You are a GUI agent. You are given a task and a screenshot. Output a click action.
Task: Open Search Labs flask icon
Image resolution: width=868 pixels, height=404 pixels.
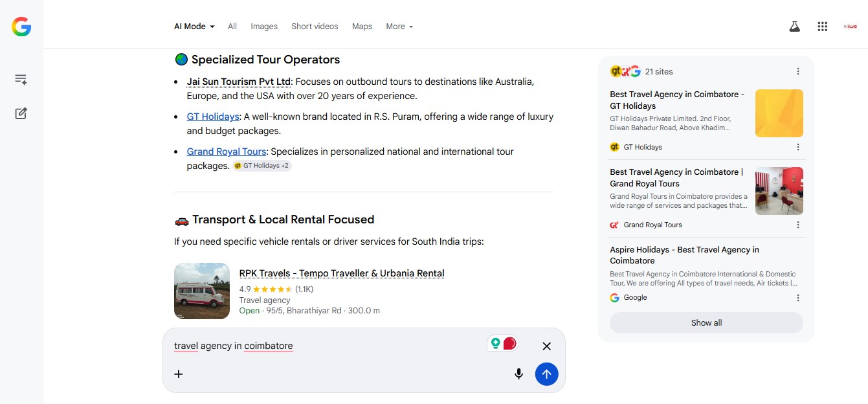(794, 27)
